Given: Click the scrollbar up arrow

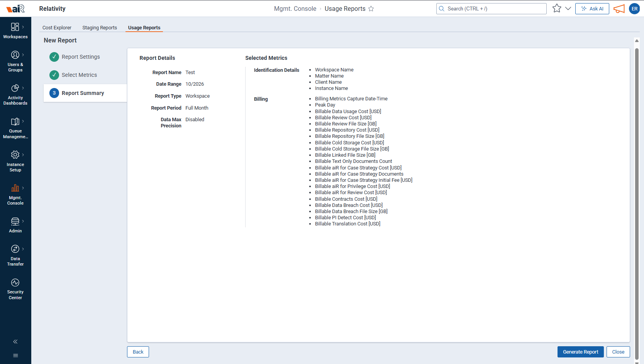Looking at the screenshot, I should pos(637,41).
